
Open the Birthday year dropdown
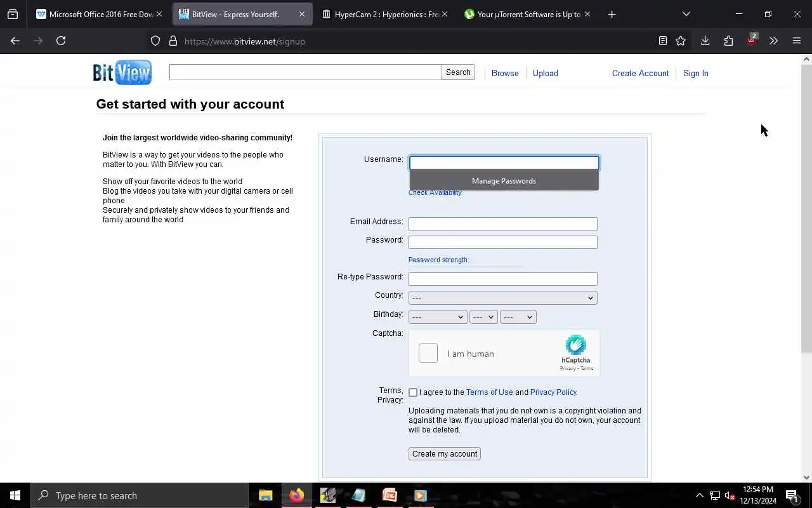518,317
